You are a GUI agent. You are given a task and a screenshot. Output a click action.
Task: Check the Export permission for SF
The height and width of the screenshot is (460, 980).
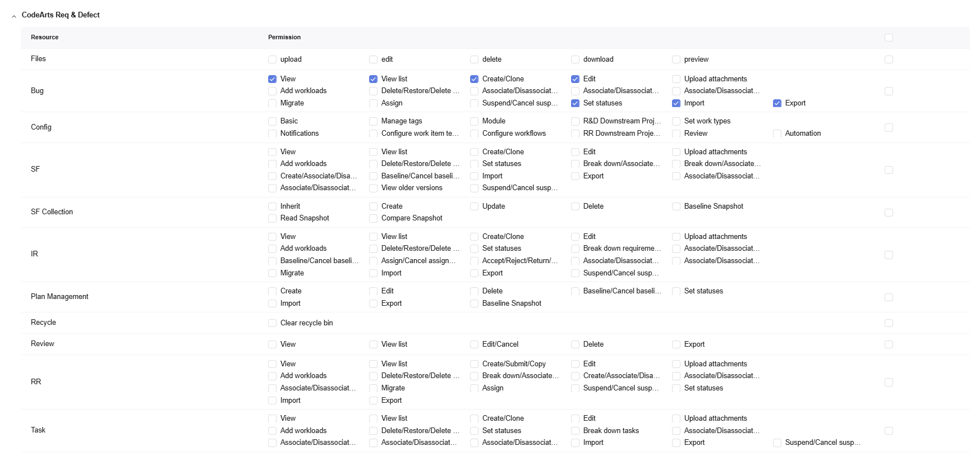[x=575, y=176]
